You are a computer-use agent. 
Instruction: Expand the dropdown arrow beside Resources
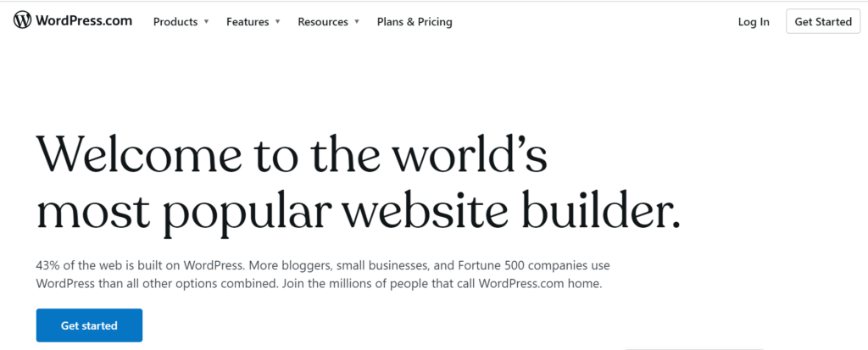click(x=357, y=21)
